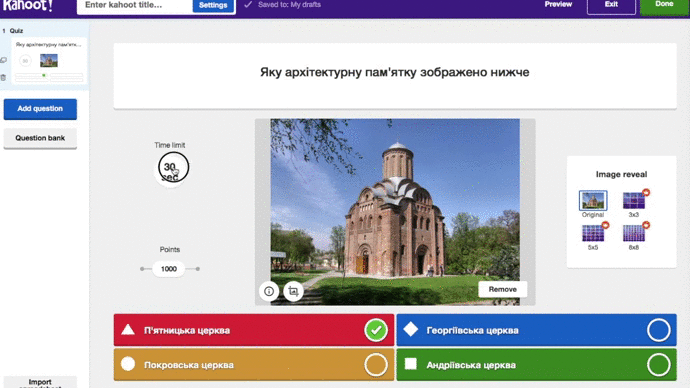Click the church image in the question
Viewport: 690px width, 388px height.
pos(395,212)
